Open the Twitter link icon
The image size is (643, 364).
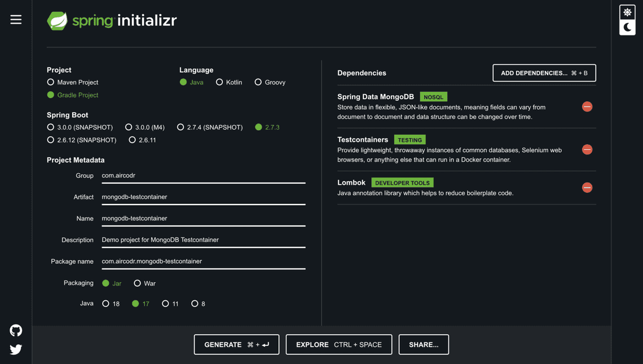16,349
